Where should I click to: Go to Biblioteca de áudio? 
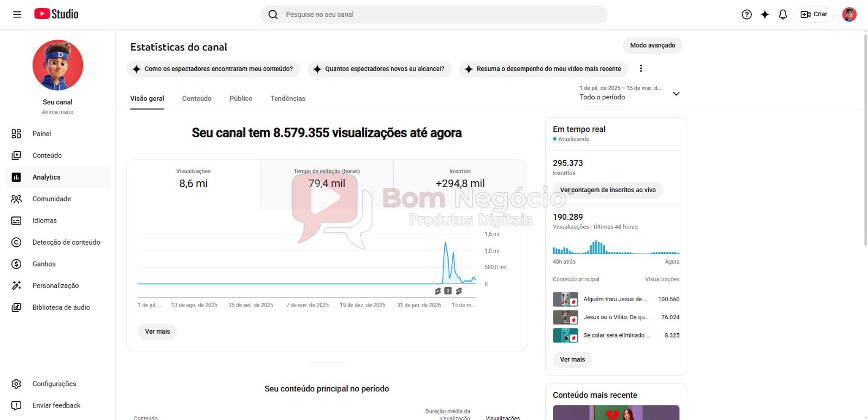click(x=61, y=308)
